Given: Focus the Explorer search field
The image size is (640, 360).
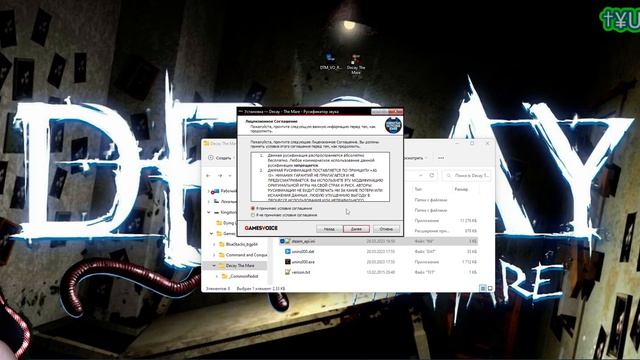Looking at the screenshot, I should (x=467, y=175).
